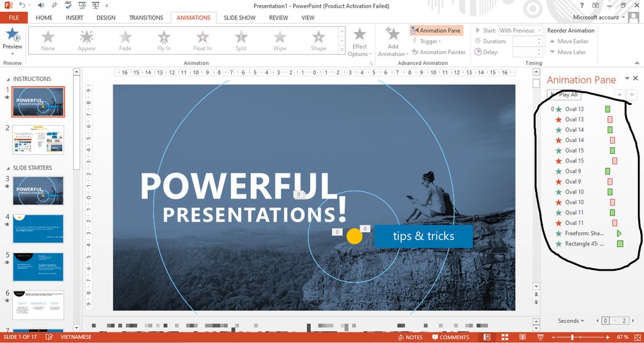The image size is (644, 343).
Task: Collapse the INSTRUCTIONS section
Action: pyautogui.click(x=9, y=79)
